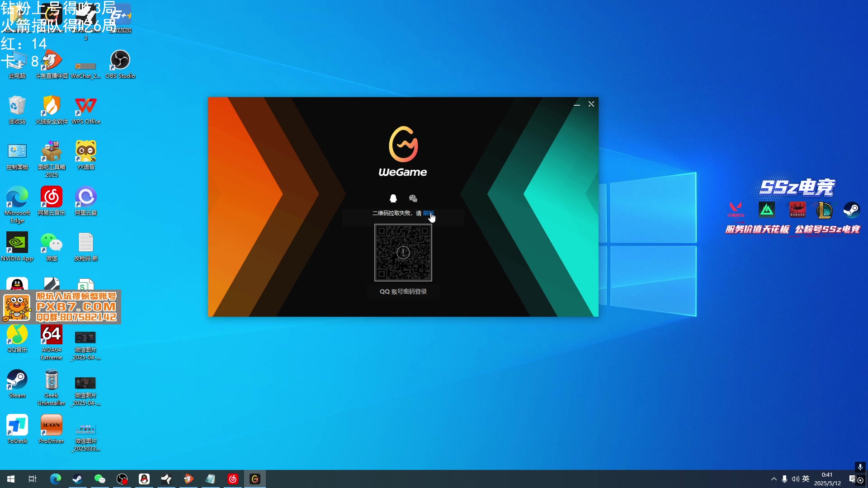Open 此电脑 desktop icon
The image size is (868, 488).
click(17, 64)
